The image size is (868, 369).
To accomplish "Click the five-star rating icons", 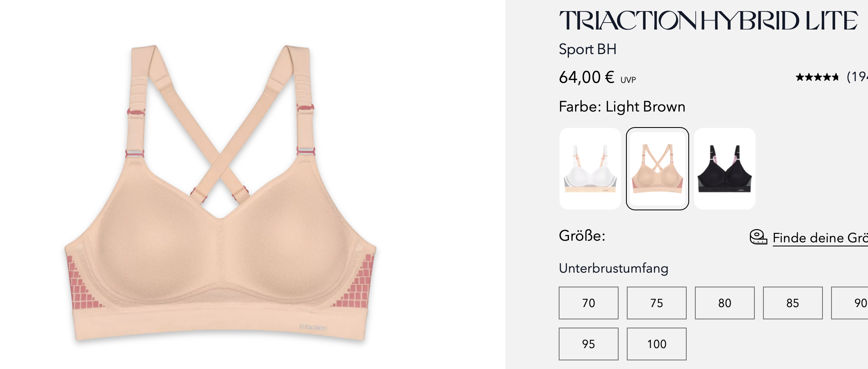I will coord(818,77).
